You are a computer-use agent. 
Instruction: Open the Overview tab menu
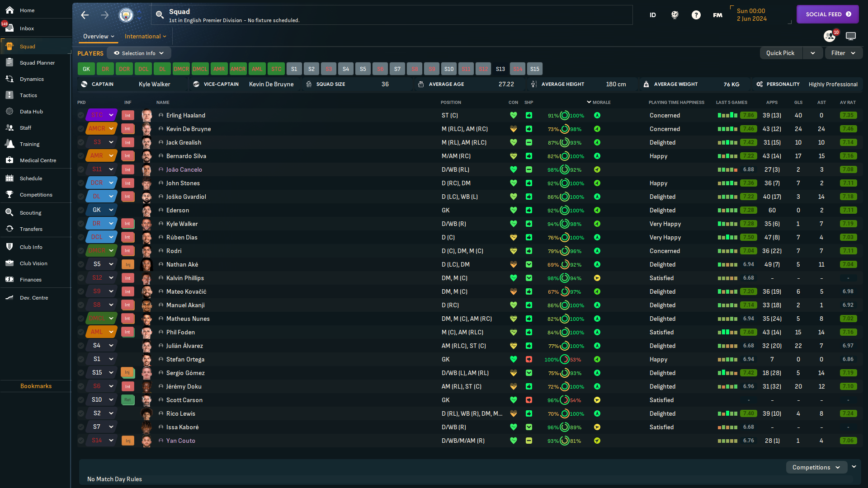[x=99, y=36]
